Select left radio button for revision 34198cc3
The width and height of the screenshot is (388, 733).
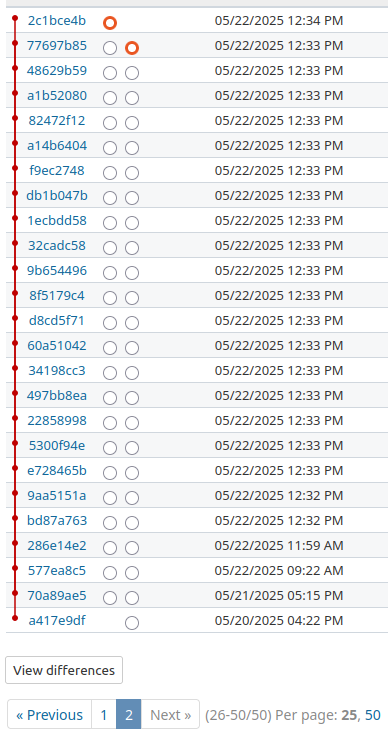pyautogui.click(x=110, y=373)
